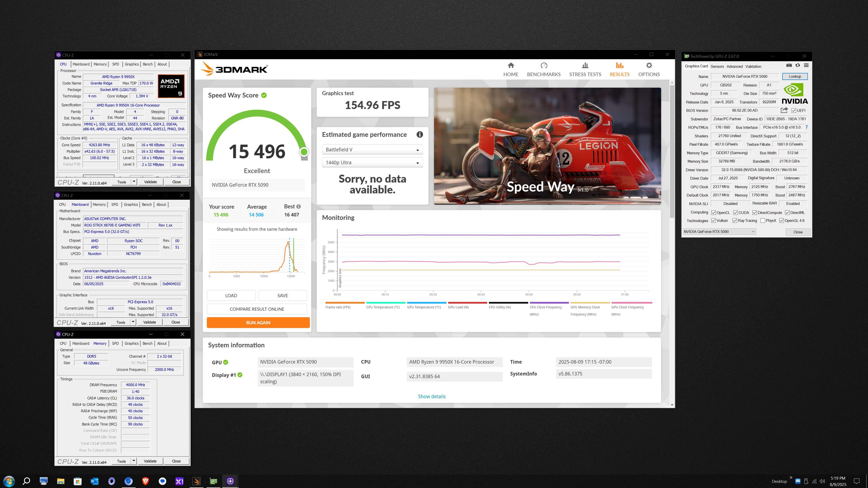Open Outlook from the taskbar
Image resolution: width=868 pixels, height=488 pixels.
(95, 481)
